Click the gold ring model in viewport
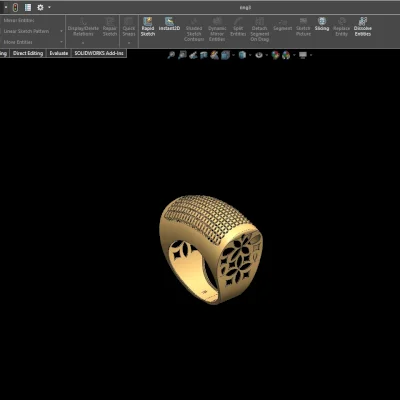 click(211, 249)
